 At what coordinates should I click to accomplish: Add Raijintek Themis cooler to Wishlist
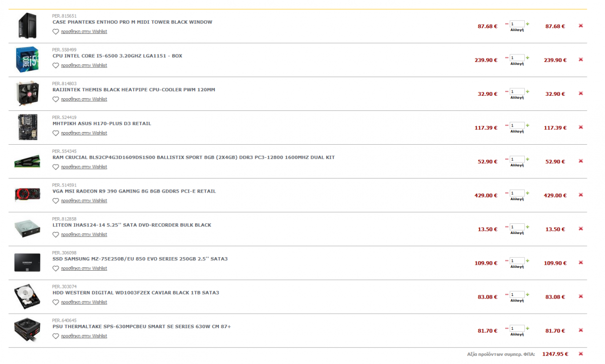coord(84,99)
